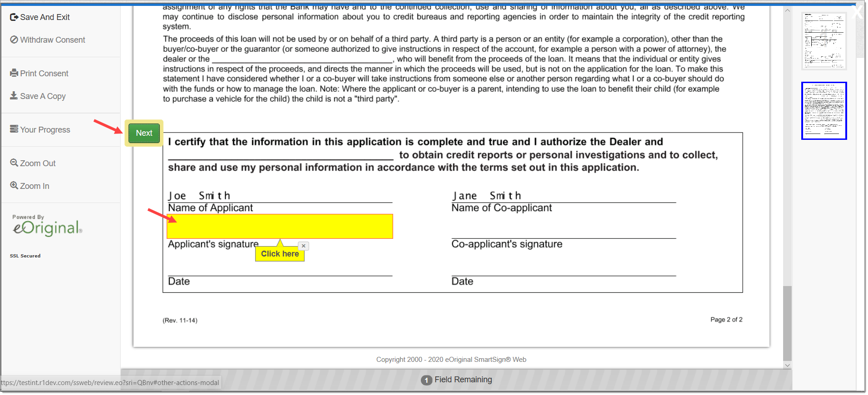868x395 pixels.
Task: Click the yellow applicant signature field
Action: point(280,226)
